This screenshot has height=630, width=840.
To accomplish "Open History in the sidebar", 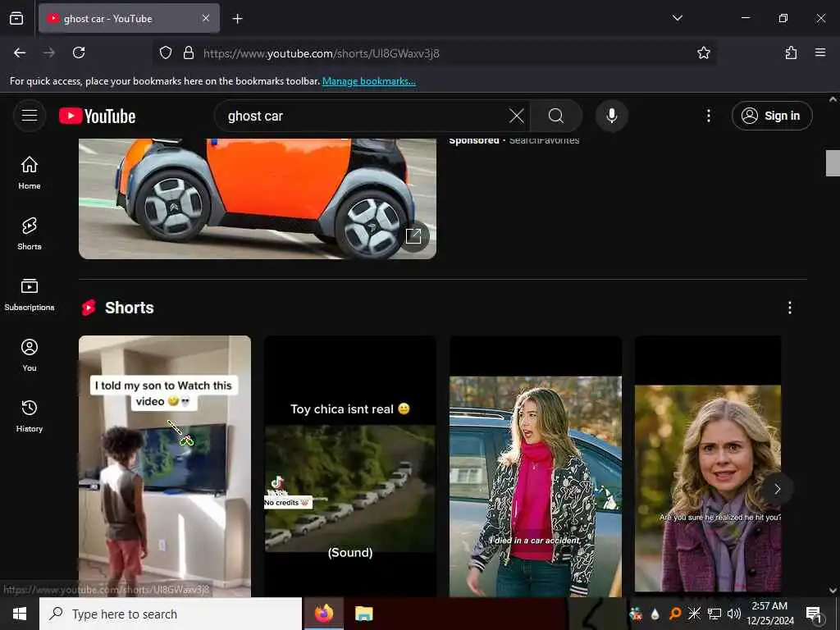I will [30, 415].
